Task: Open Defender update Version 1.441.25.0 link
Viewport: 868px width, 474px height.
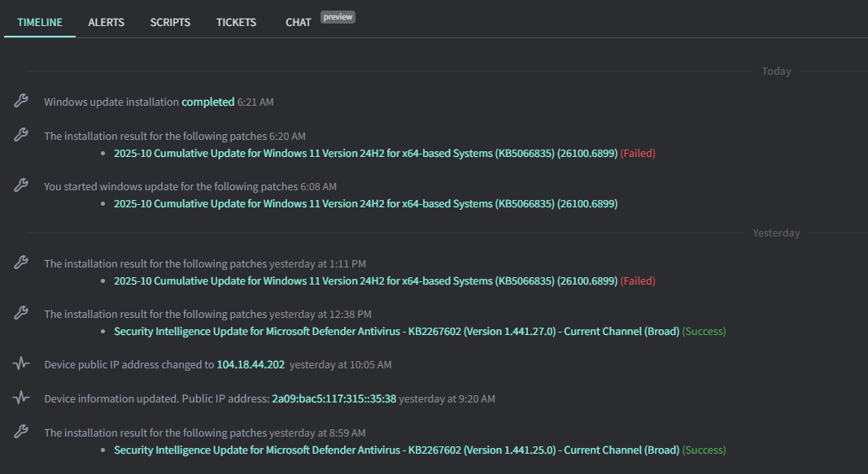Action: tap(396, 450)
